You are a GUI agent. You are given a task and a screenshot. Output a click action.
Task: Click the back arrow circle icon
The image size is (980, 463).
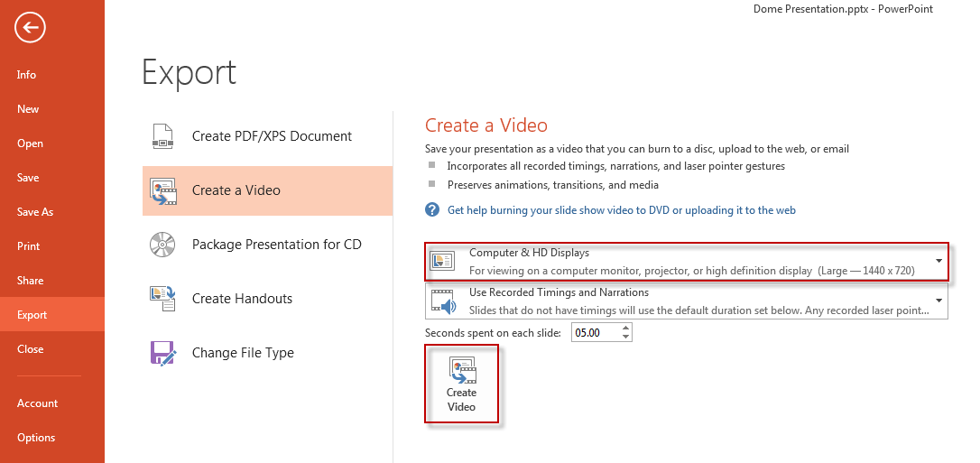[x=30, y=28]
